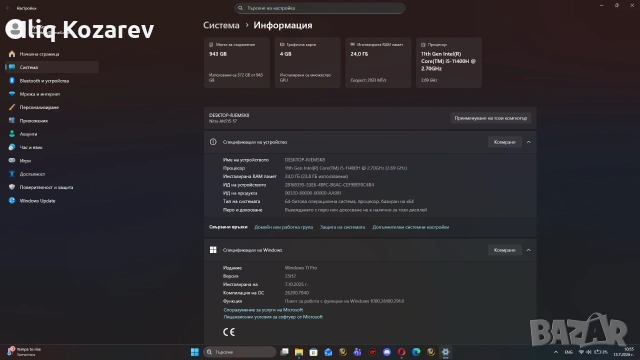Open Домейн или работна група link
This screenshot has width=640, height=360.
284,227
